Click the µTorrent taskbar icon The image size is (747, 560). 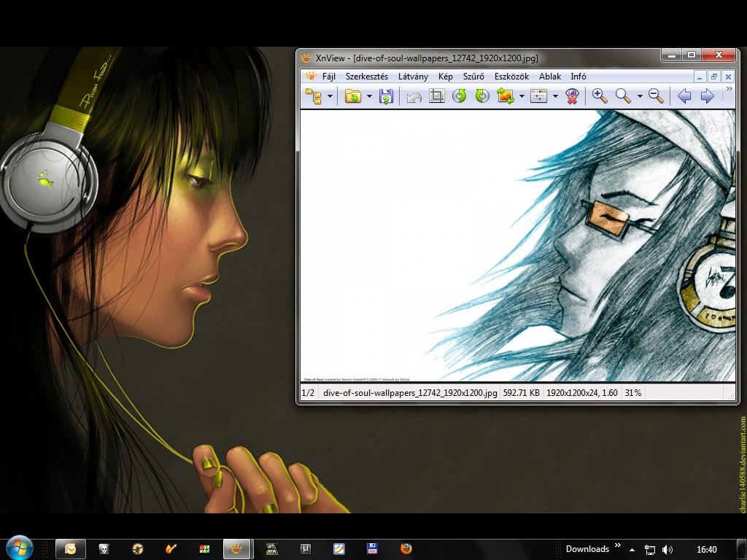click(x=306, y=549)
